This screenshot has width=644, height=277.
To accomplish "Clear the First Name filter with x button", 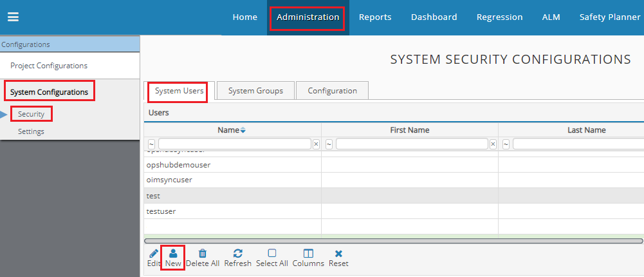I will tap(493, 144).
